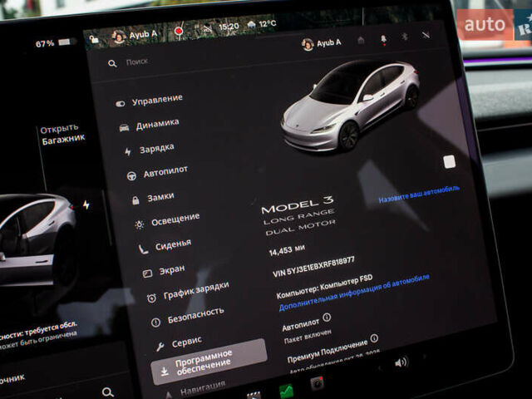
Task: Tap the white color swatch square
Action: click(x=450, y=162)
